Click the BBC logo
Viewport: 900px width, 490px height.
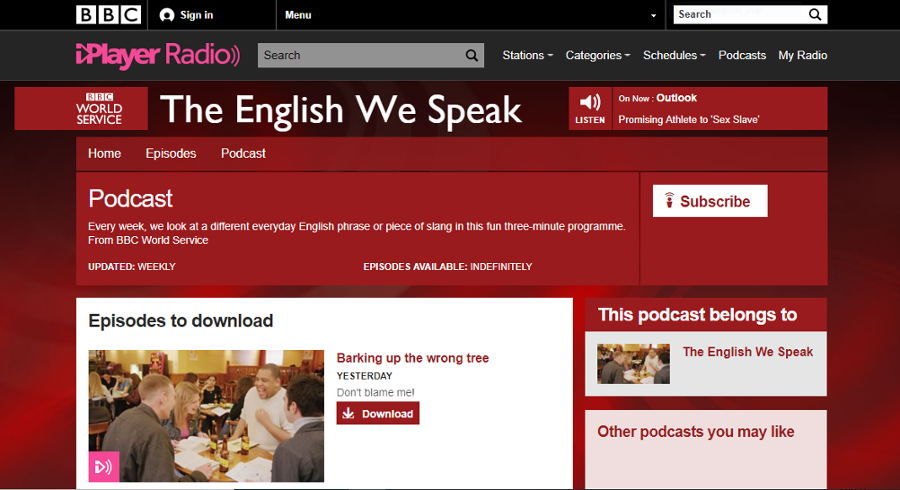click(108, 15)
